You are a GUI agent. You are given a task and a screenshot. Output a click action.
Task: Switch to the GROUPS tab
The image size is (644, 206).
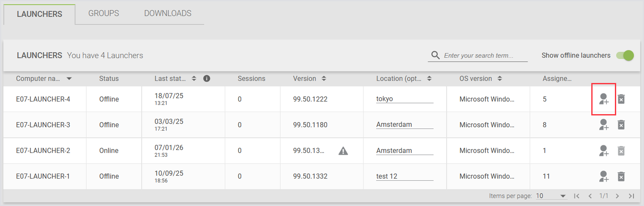(104, 13)
